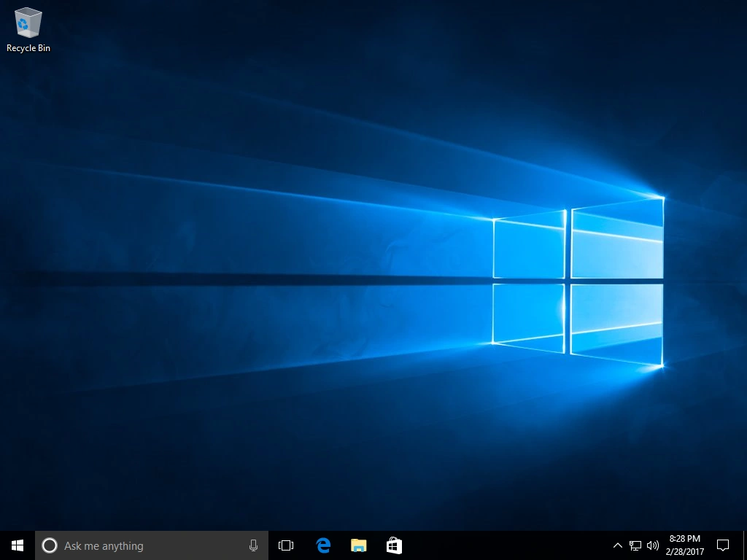Image resolution: width=747 pixels, height=560 pixels.
Task: Click the volume speaker icon
Action: point(652,545)
